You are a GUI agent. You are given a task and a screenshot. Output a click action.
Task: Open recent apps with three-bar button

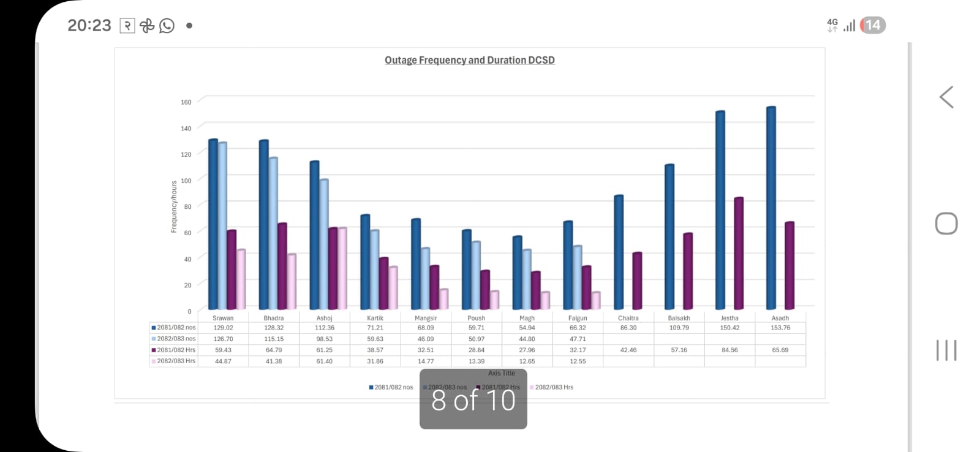pos(946,350)
